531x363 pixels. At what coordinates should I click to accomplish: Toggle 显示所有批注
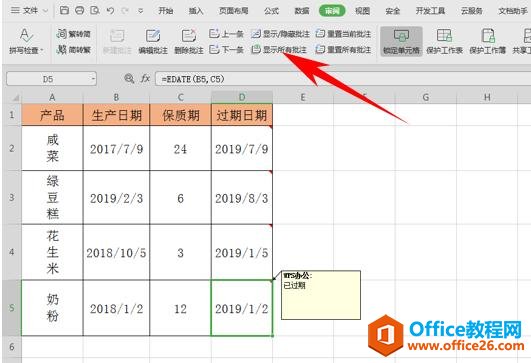click(279, 50)
